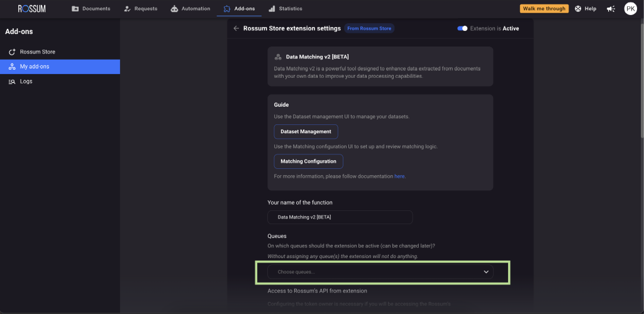Click the Requests person icon
The image size is (644, 314).
pos(127,9)
